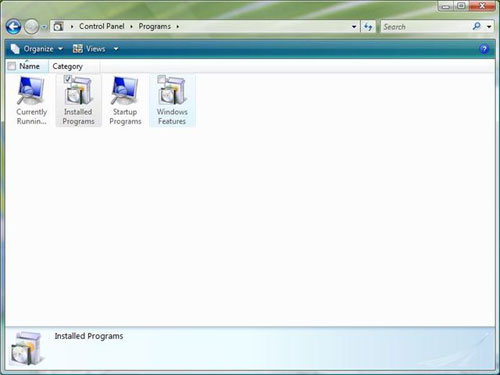This screenshot has width=500, height=375.
Task: Click the Organize toolbar icon
Action: [x=15, y=49]
